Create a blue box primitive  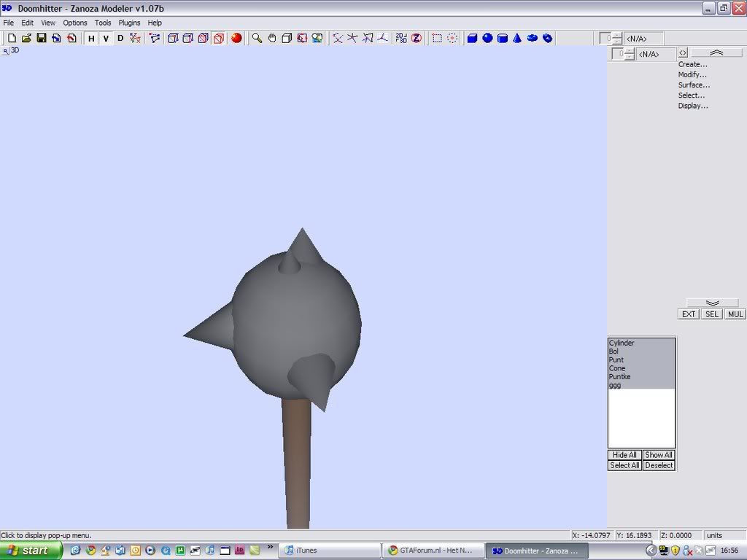[x=472, y=38]
